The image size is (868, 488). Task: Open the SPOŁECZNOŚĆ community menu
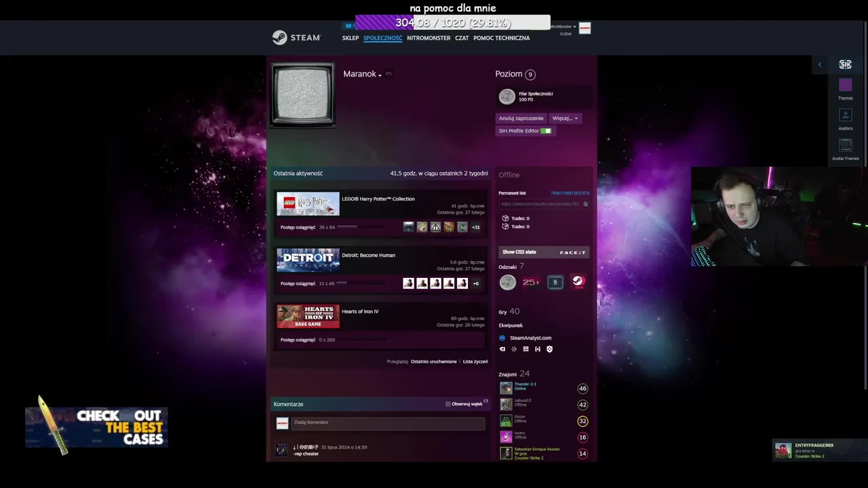(x=382, y=38)
